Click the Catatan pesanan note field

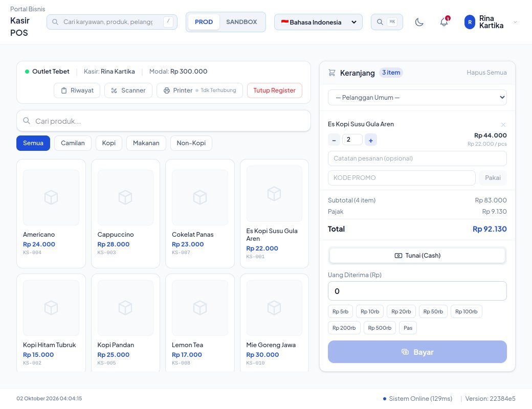pyautogui.click(x=417, y=158)
